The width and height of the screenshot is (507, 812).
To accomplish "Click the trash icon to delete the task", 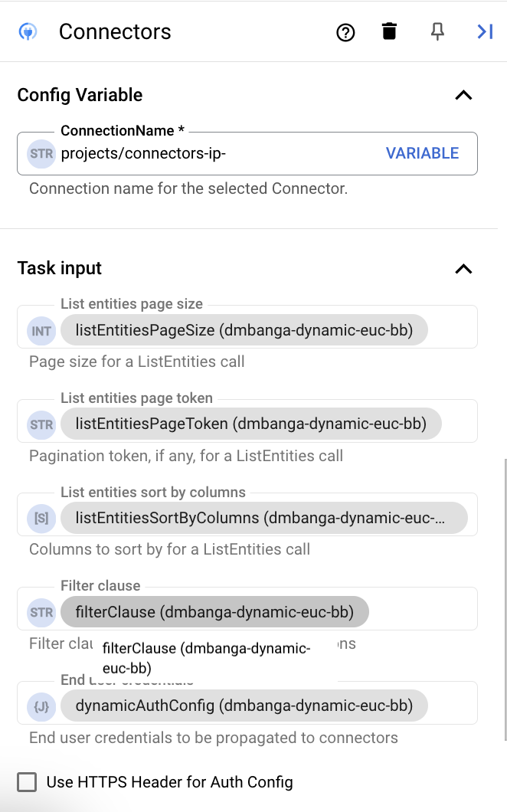I will click(x=389, y=31).
